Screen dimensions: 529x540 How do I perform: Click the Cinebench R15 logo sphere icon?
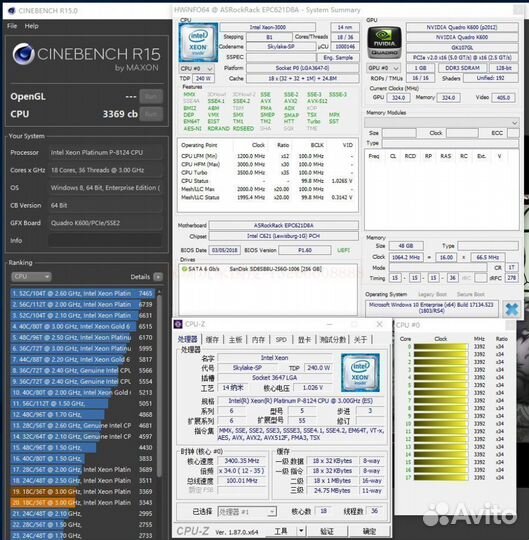(x=23, y=54)
